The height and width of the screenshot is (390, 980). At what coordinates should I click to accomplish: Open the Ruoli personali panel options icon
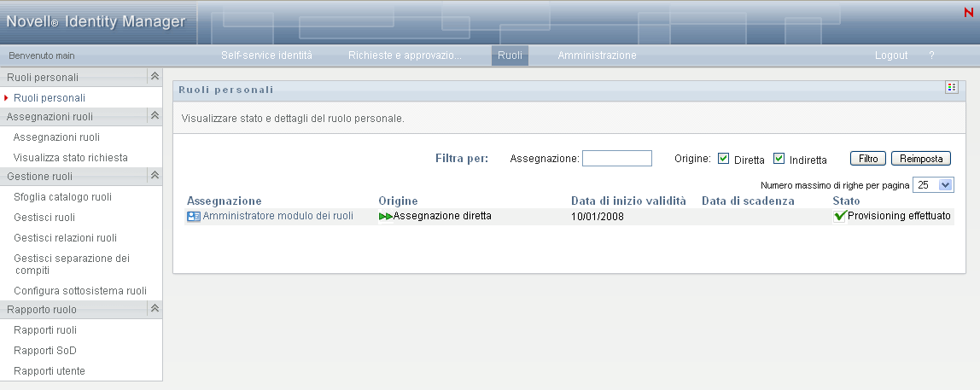click(x=951, y=88)
